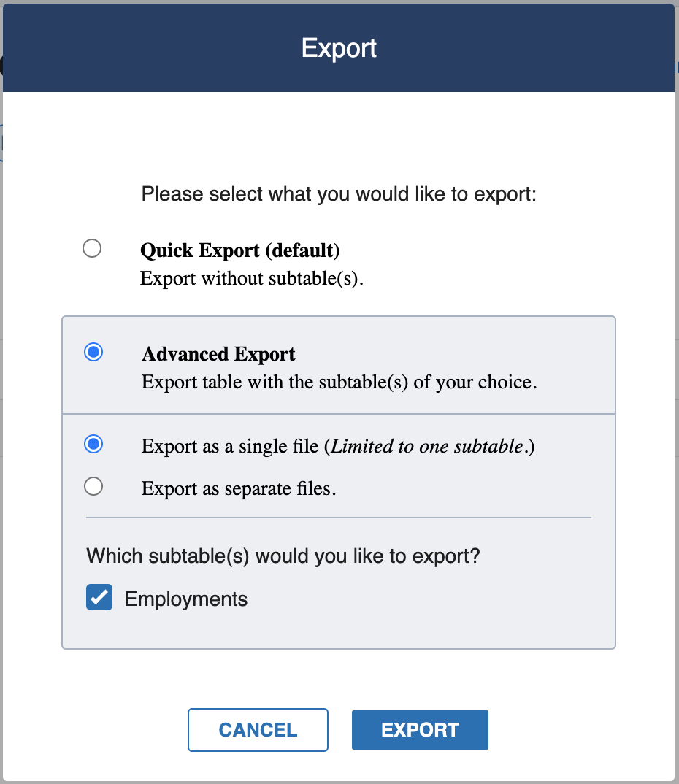The width and height of the screenshot is (679, 784).
Task: Click the "Please select what you would like" prompt
Action: pos(339,194)
